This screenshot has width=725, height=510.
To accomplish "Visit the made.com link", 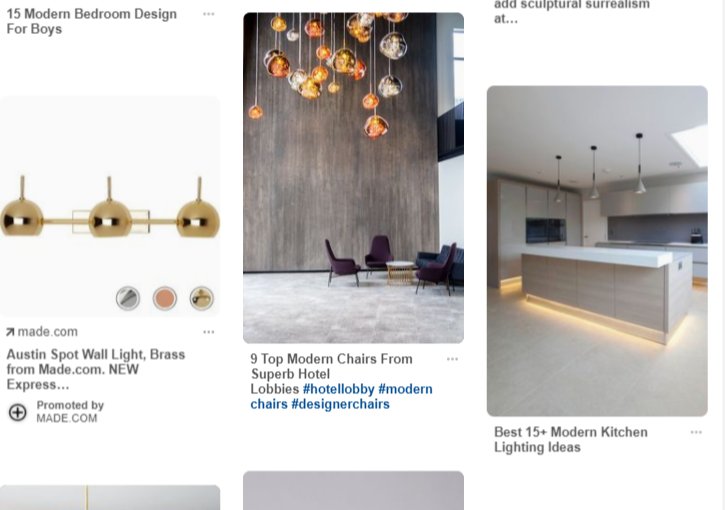I will (x=48, y=332).
